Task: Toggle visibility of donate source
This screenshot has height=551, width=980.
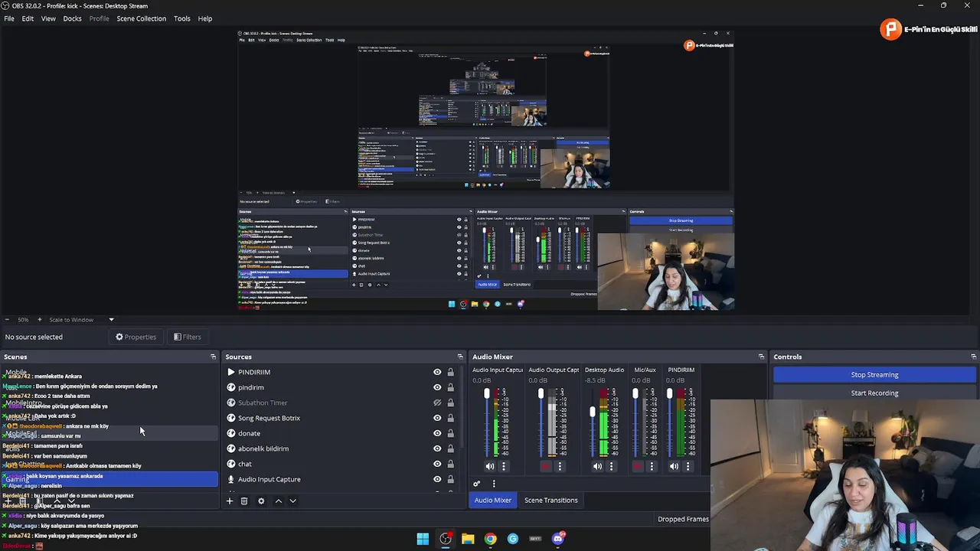Action: tap(437, 433)
